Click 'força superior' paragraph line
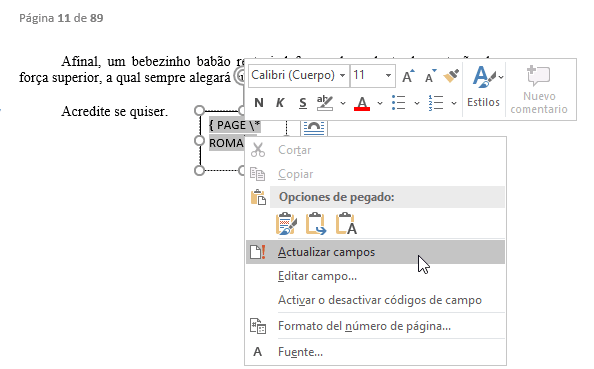 tap(125, 78)
